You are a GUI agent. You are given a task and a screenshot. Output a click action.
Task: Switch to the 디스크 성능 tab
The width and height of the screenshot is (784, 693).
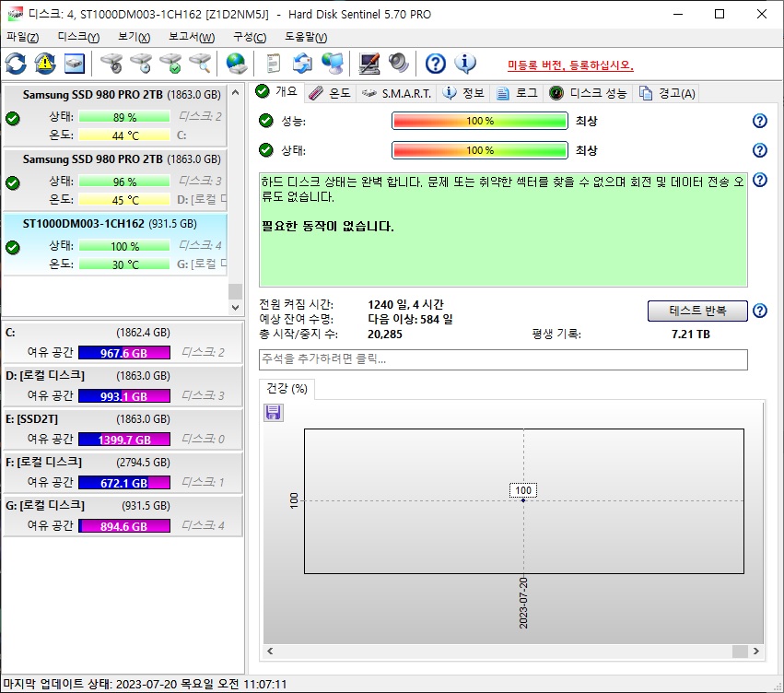click(x=588, y=93)
